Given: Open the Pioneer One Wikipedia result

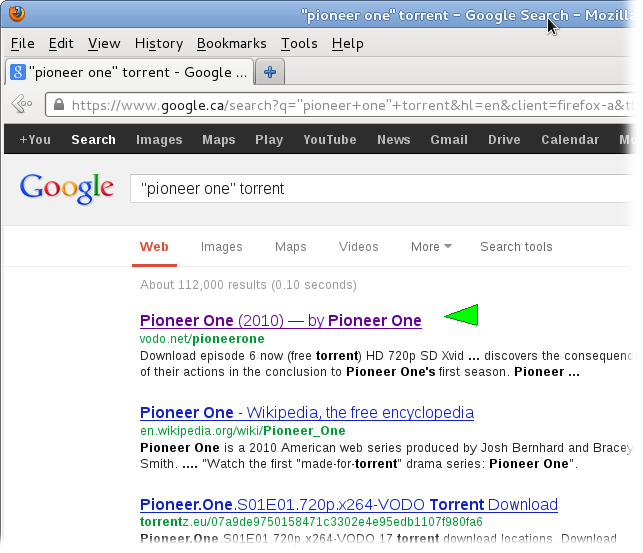Looking at the screenshot, I should coord(307,412).
